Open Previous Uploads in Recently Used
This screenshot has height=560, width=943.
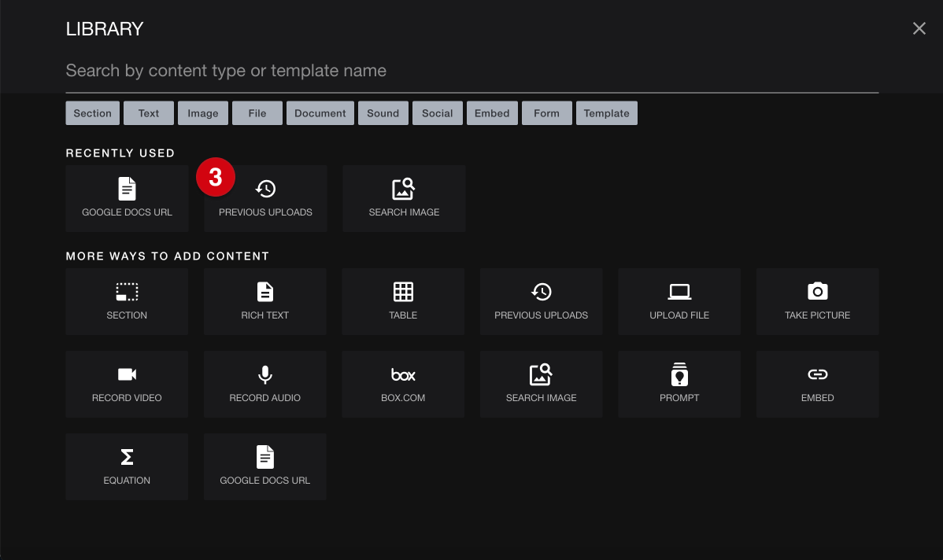(x=265, y=199)
